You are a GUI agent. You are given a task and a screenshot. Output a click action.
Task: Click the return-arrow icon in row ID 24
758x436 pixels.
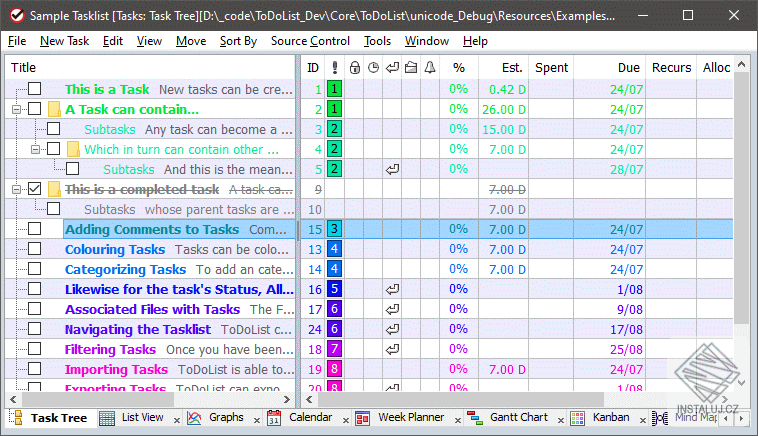(x=392, y=329)
